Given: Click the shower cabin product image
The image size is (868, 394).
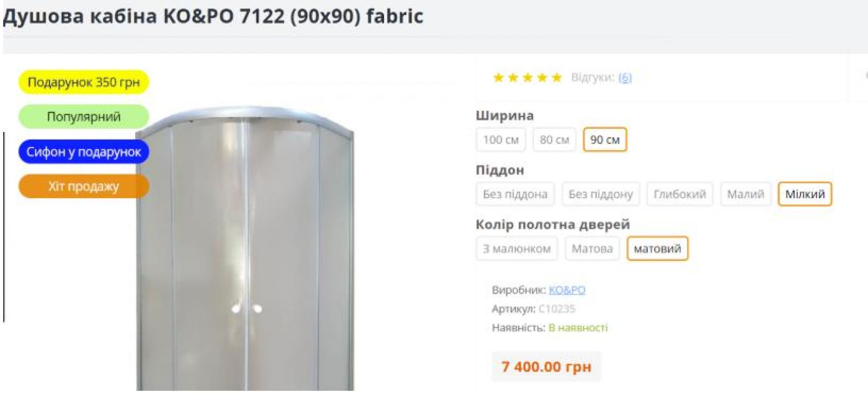Looking at the screenshot, I should (245, 248).
